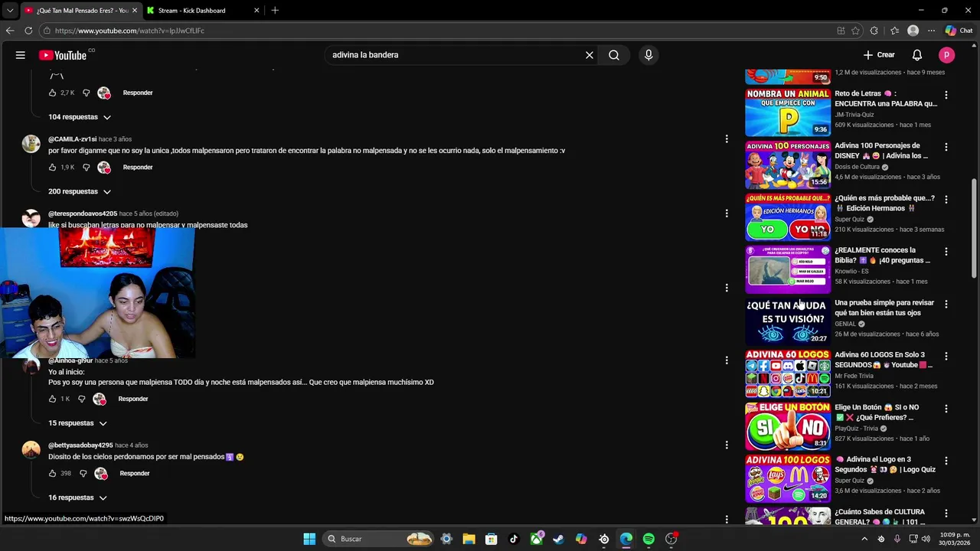The image size is (980, 551).
Task: Show hidden system tray icons
Action: (865, 539)
